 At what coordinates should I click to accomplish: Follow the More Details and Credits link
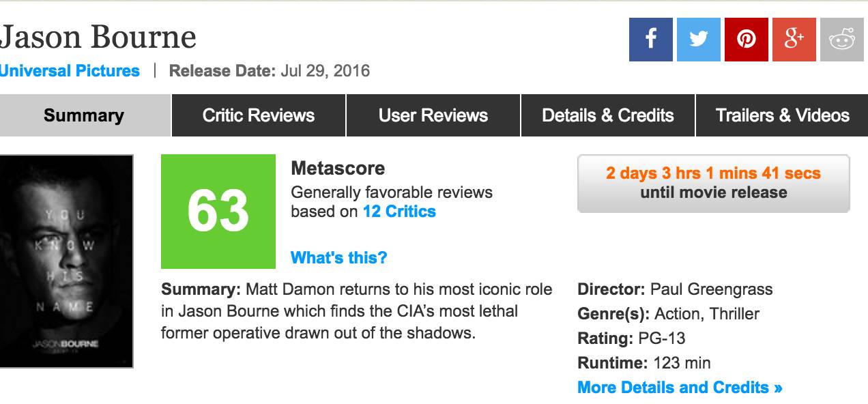(680, 388)
